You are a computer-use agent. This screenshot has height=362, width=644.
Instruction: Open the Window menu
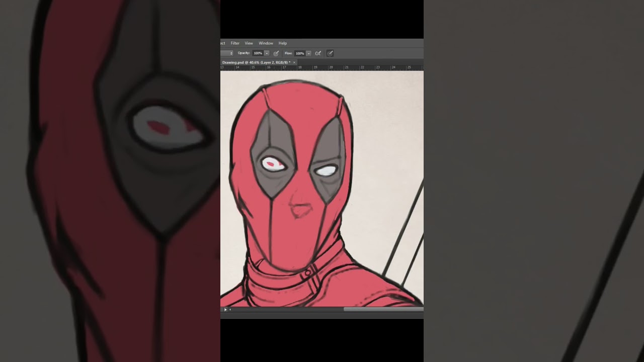(x=266, y=43)
